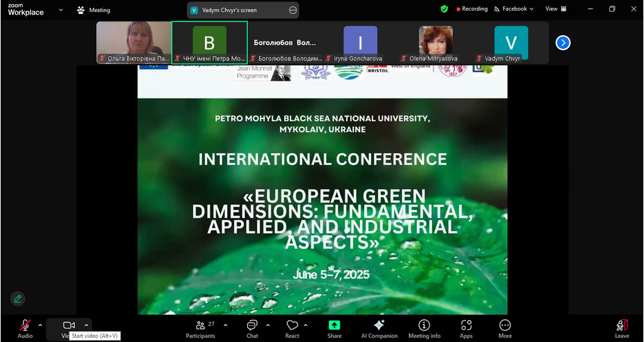Expand the caret next to React
Viewport: 644px width, 342px height.
[305, 325]
